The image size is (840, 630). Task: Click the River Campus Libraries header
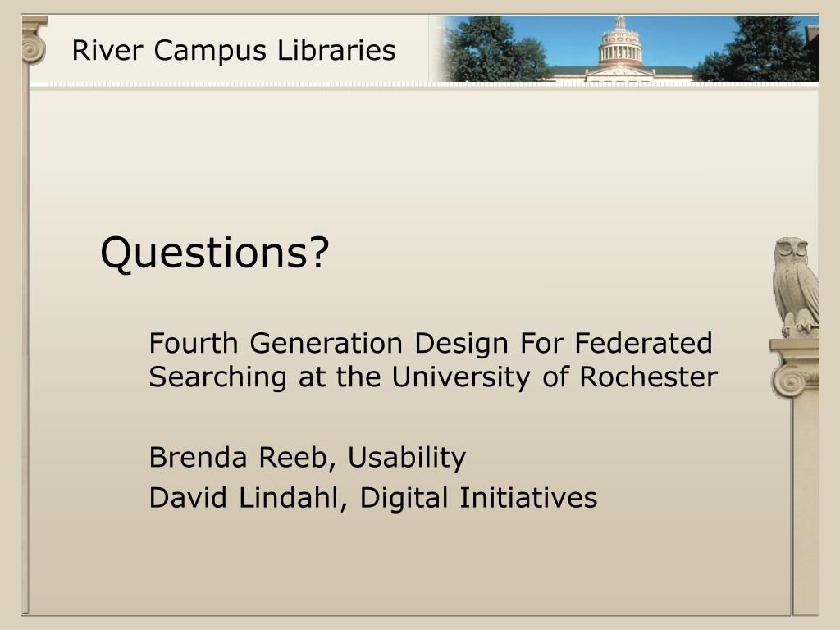(234, 50)
